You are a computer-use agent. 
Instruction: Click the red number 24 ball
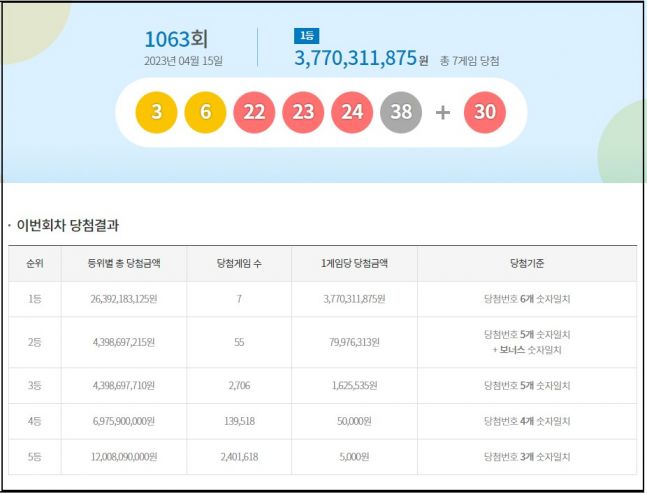[x=352, y=113]
